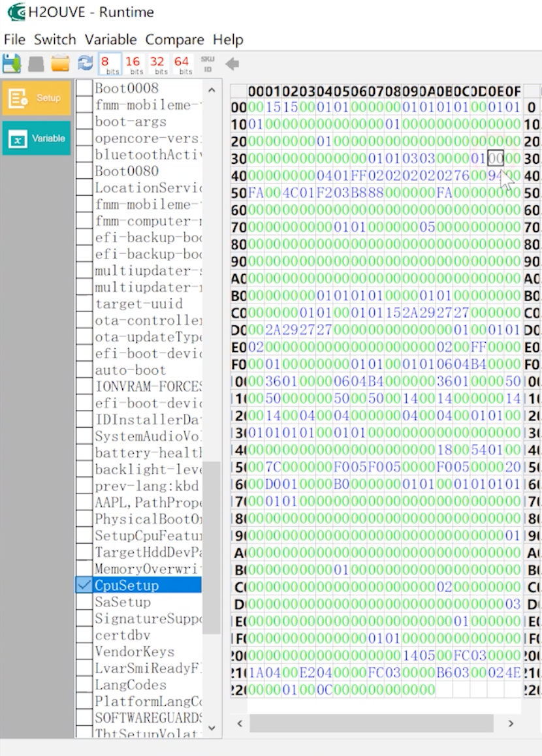Select the ota-updateType variable

[148, 336]
